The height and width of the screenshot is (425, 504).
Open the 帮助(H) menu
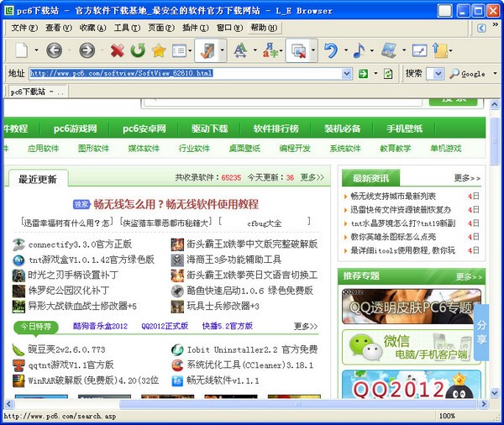264,28
